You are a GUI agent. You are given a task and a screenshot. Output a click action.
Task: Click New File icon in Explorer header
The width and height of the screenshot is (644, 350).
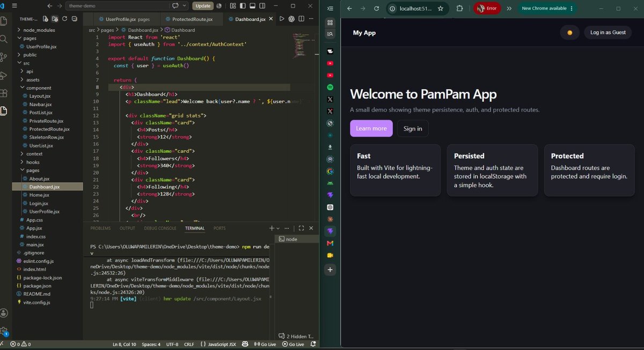tap(45, 19)
